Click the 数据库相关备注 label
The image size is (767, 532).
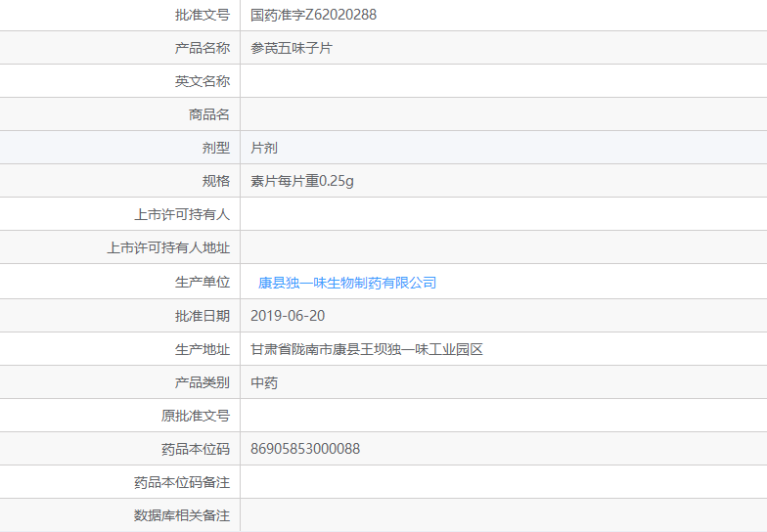182,515
